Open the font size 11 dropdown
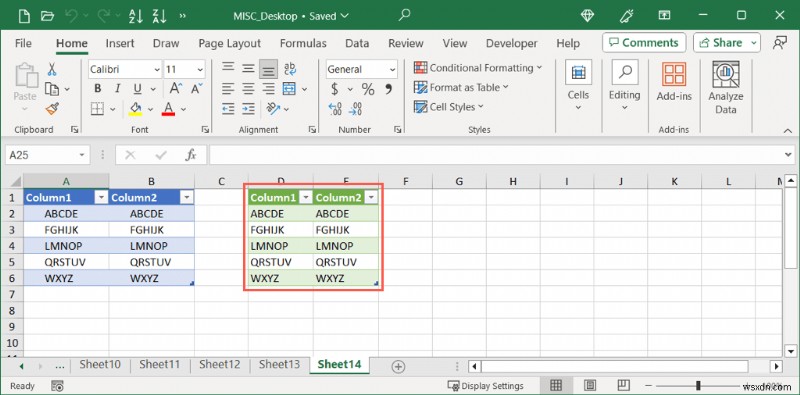Viewport: 800px width, 395px height. 200,69
